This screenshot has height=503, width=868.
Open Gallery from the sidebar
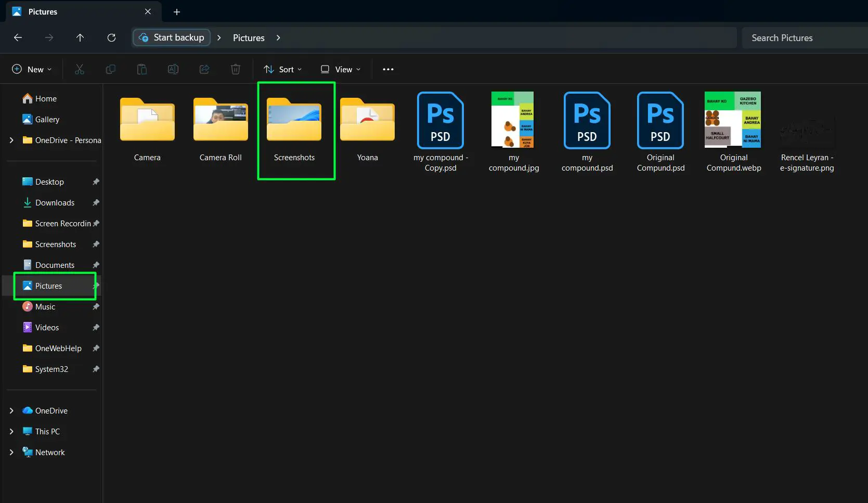[47, 119]
